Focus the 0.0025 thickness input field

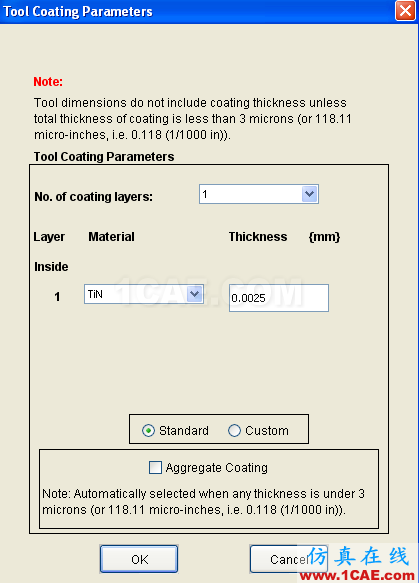tap(279, 298)
